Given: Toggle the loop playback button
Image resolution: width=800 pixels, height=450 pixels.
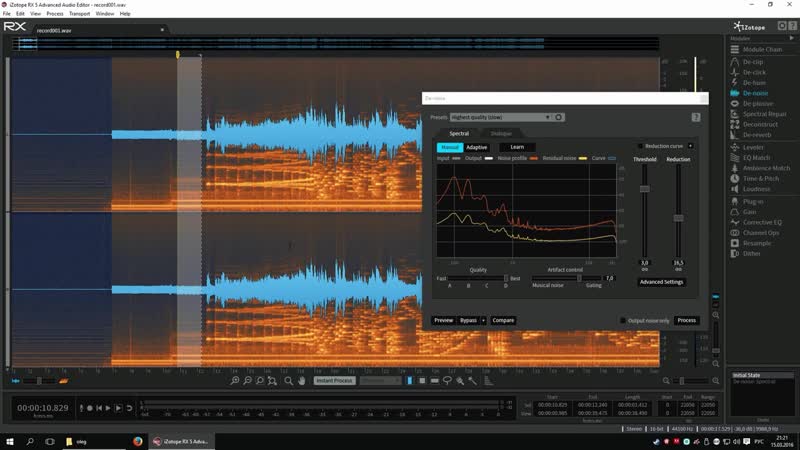Looking at the screenshot, I should (x=130, y=408).
